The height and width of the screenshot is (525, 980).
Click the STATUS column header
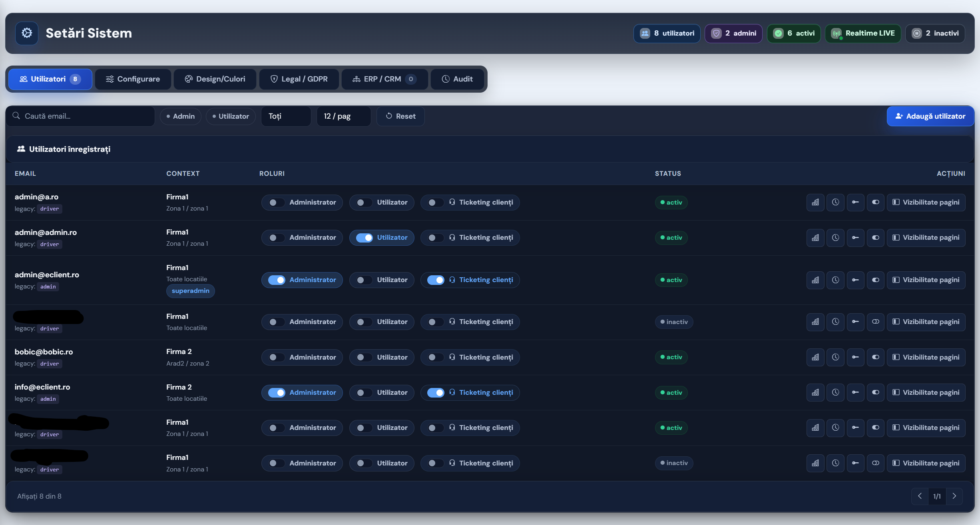click(x=668, y=173)
